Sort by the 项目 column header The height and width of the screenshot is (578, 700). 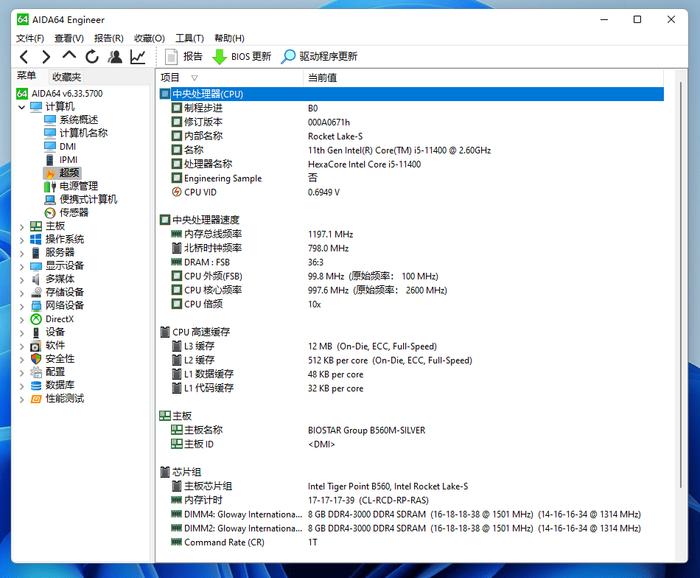tap(230, 78)
